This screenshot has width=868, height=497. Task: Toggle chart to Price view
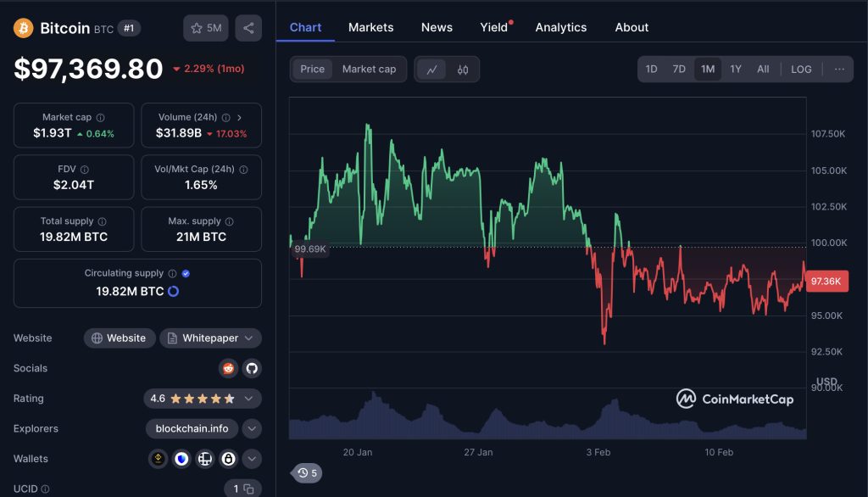point(312,70)
